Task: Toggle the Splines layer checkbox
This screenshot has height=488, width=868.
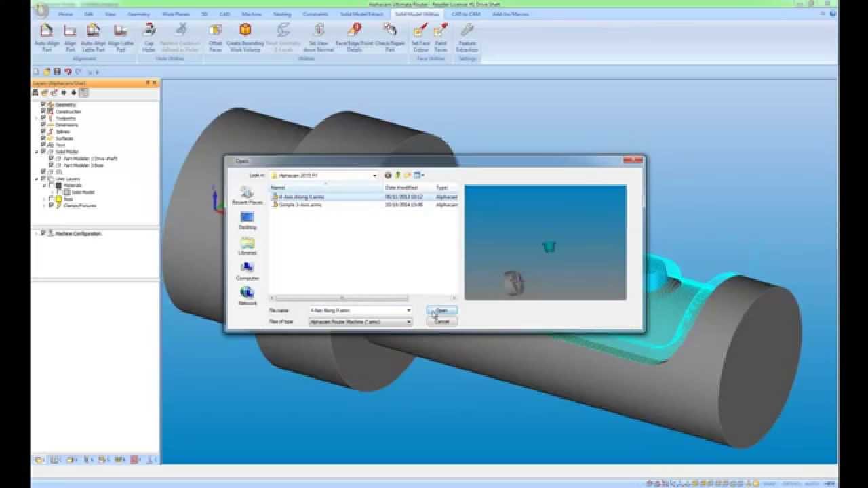Action: pyautogui.click(x=43, y=131)
